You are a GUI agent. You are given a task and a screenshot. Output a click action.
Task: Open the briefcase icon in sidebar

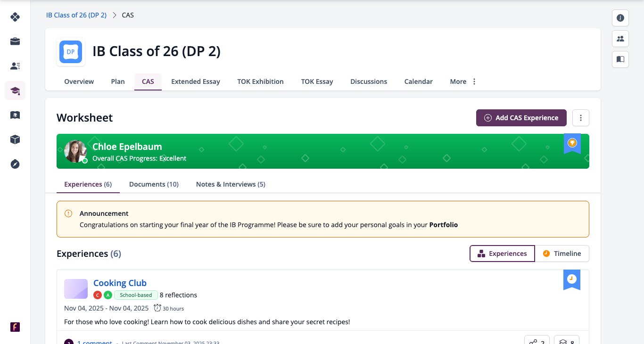tap(15, 41)
